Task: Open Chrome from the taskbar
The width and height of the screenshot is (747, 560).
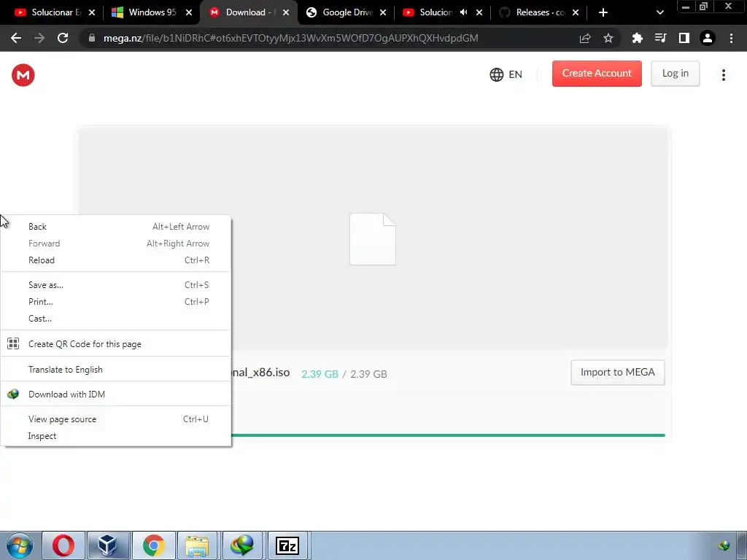Action: (x=153, y=545)
